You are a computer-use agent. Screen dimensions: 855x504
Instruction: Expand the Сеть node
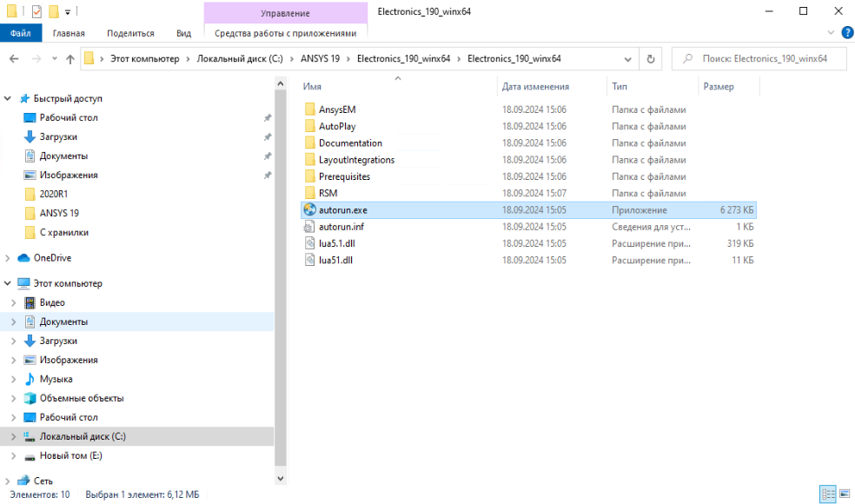pyautogui.click(x=8, y=481)
